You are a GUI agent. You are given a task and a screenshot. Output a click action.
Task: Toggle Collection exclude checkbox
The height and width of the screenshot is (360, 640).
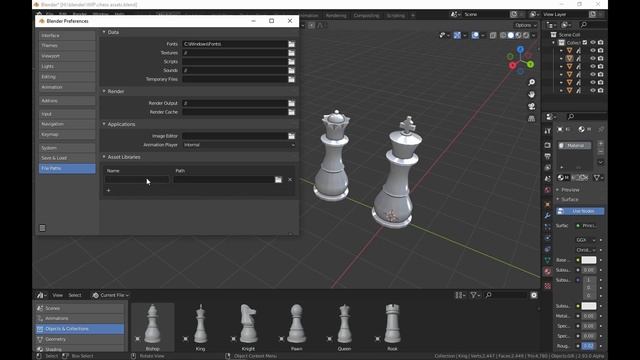point(585,42)
